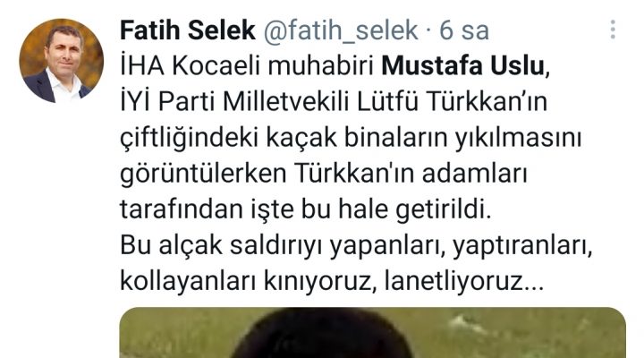This screenshot has width=644, height=358.
Task: Click the word 'kollayanları' in the last line
Action: [188, 282]
